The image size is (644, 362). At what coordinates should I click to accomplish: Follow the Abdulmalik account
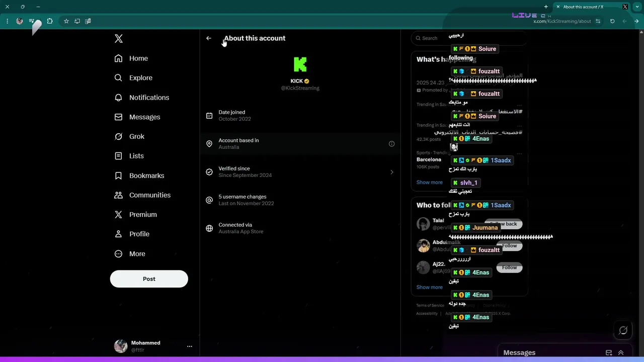pos(509,246)
